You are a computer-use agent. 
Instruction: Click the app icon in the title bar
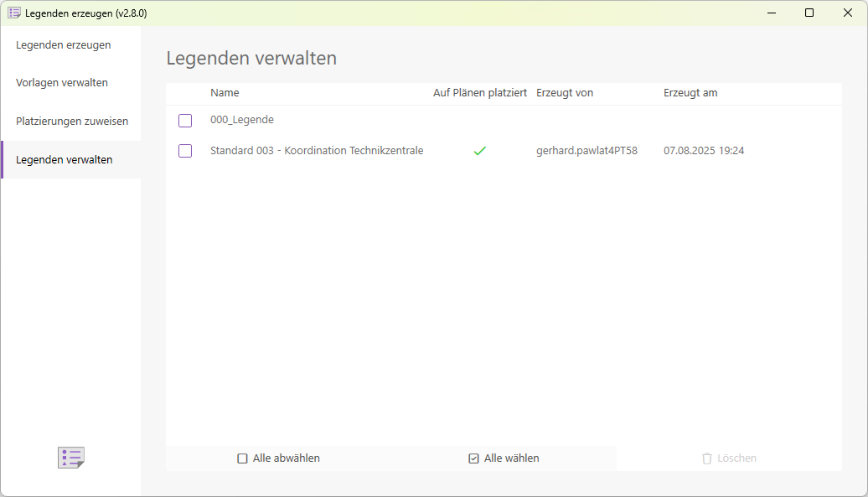tap(13, 13)
